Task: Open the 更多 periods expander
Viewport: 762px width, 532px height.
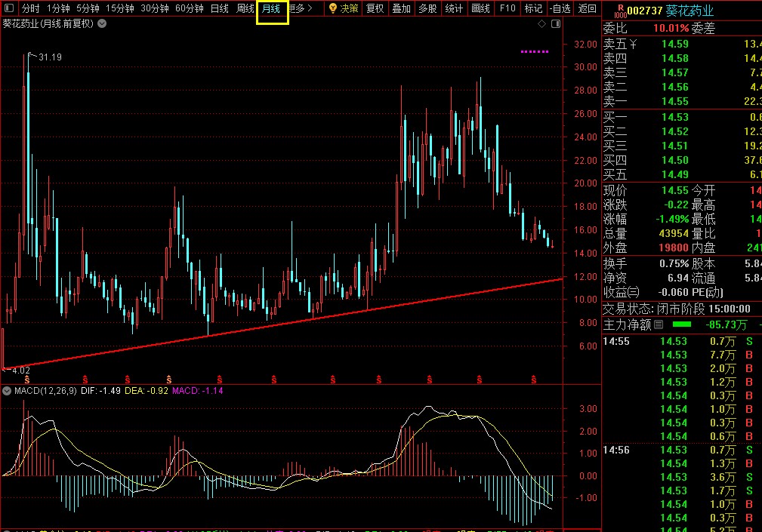Action: 302,9
